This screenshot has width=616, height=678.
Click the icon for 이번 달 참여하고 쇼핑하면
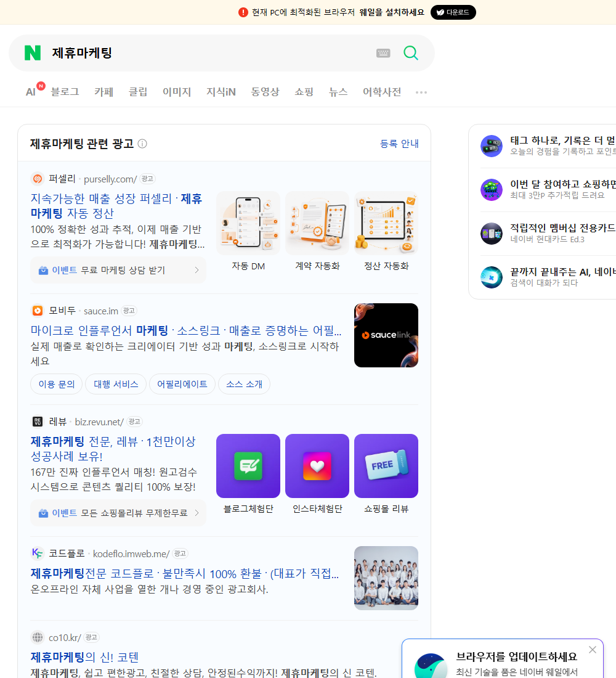coord(492,189)
